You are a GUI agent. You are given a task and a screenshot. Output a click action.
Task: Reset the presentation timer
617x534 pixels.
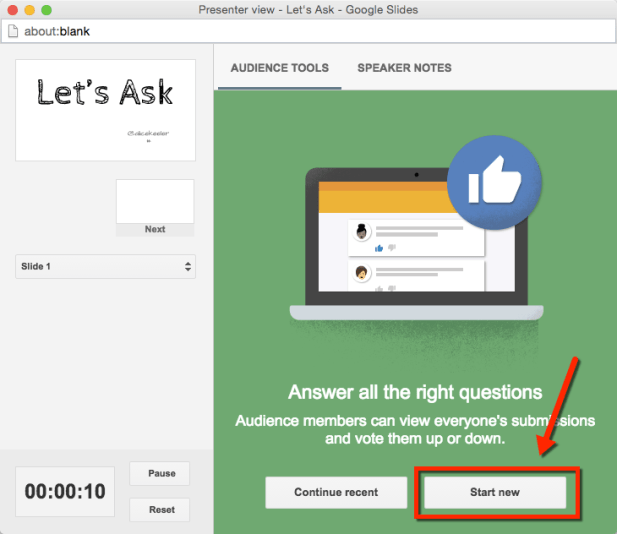(159, 510)
